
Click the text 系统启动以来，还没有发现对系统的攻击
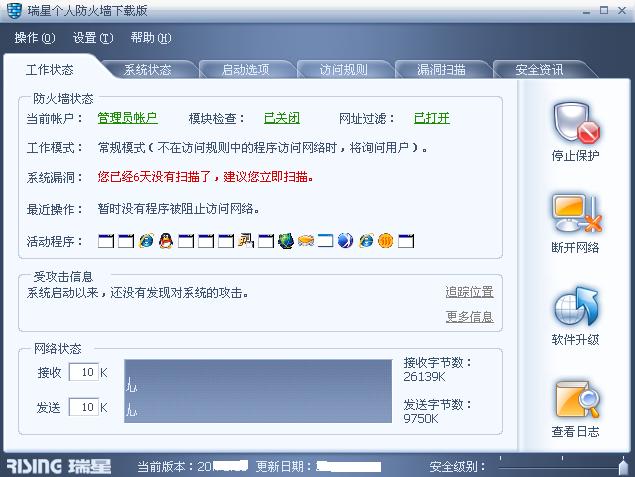(x=138, y=292)
